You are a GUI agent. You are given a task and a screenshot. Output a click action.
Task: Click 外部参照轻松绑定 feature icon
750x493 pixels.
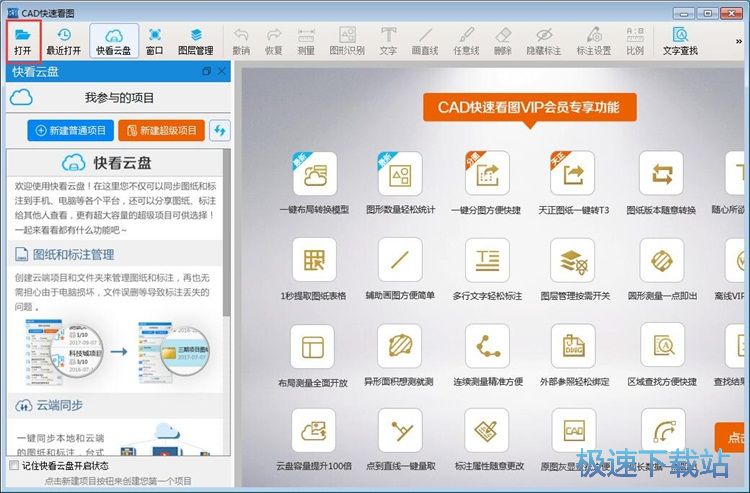click(x=574, y=346)
